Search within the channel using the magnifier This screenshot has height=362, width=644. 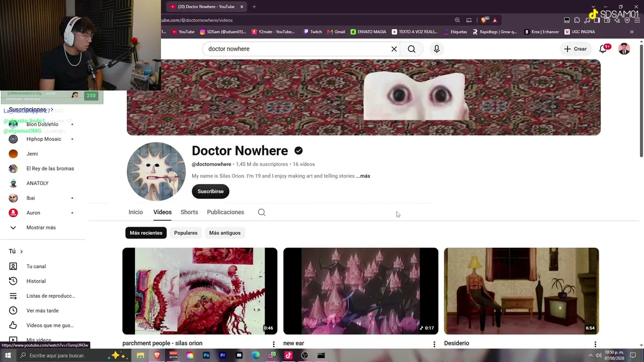point(262,212)
